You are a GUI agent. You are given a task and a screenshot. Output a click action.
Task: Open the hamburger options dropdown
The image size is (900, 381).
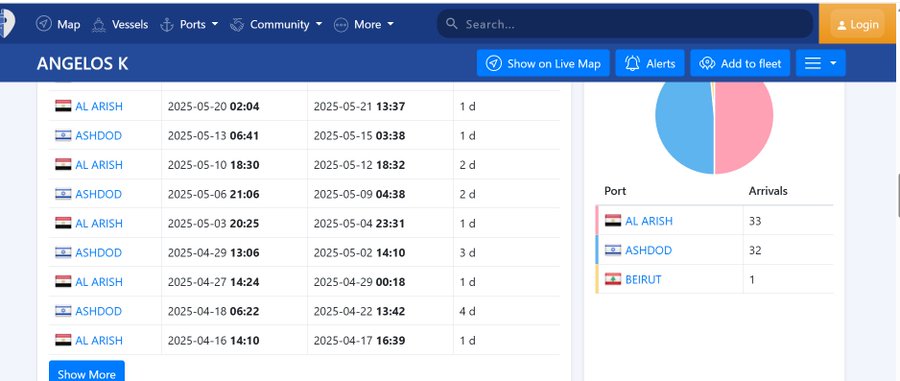point(820,63)
